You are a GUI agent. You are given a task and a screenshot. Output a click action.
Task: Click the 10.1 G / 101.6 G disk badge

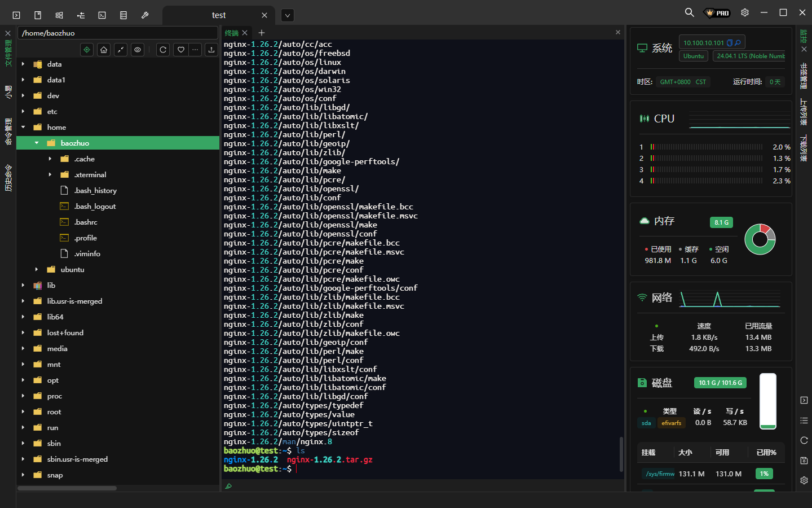coord(720,383)
